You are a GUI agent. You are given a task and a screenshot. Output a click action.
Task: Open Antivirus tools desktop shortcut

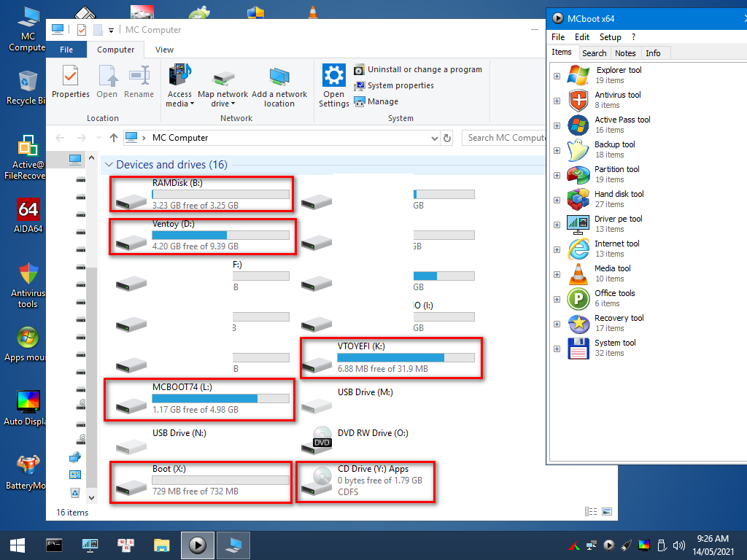28,284
